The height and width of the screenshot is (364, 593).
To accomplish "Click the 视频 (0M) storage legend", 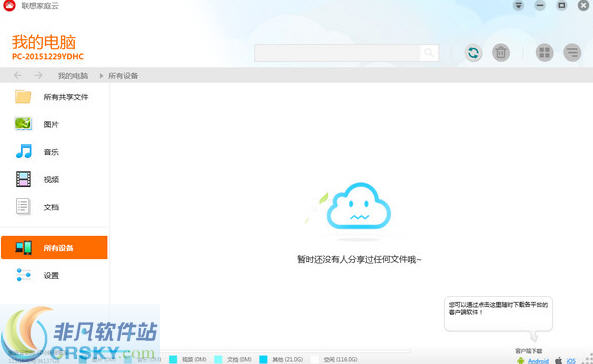I will tap(188, 359).
